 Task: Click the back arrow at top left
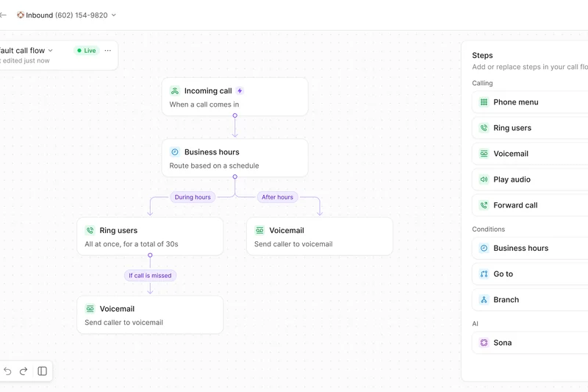point(3,15)
